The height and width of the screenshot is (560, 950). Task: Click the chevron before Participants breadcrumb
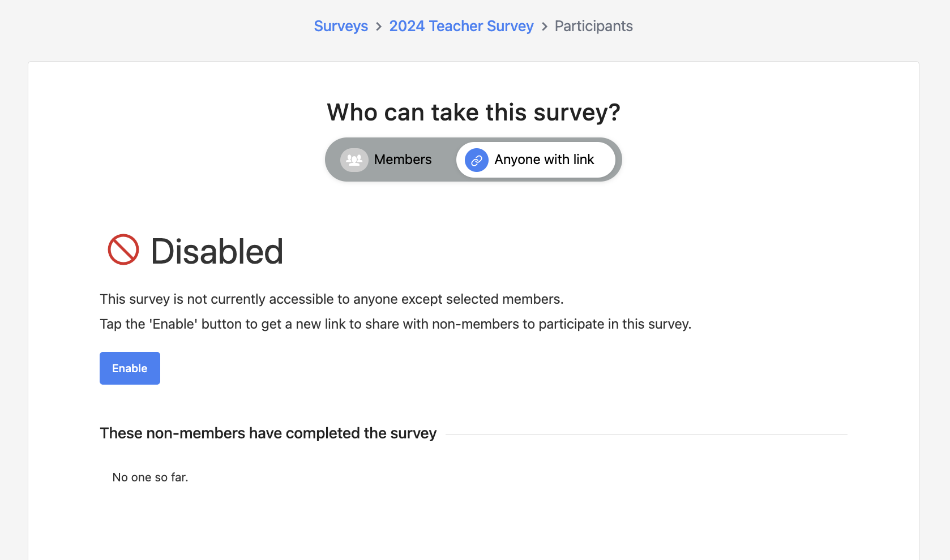[544, 27]
